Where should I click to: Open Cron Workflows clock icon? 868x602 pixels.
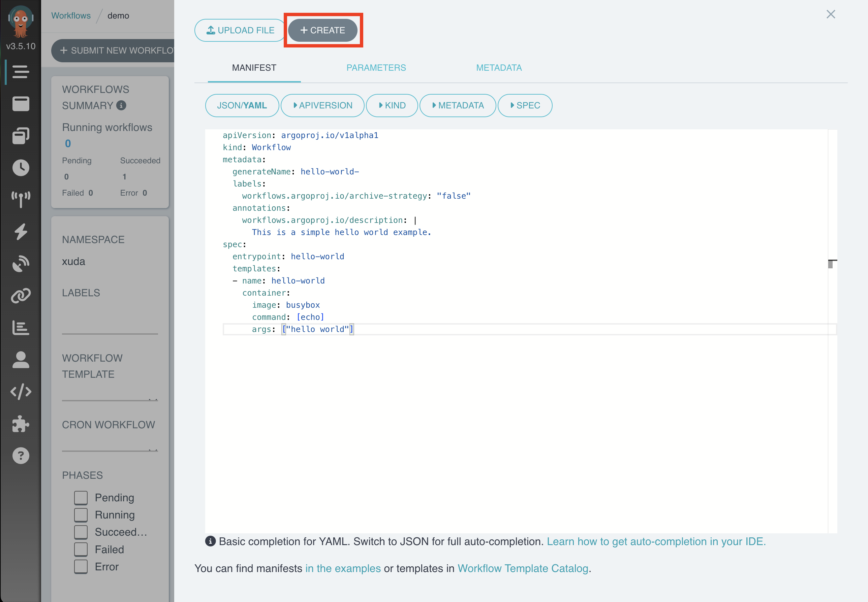coord(20,167)
